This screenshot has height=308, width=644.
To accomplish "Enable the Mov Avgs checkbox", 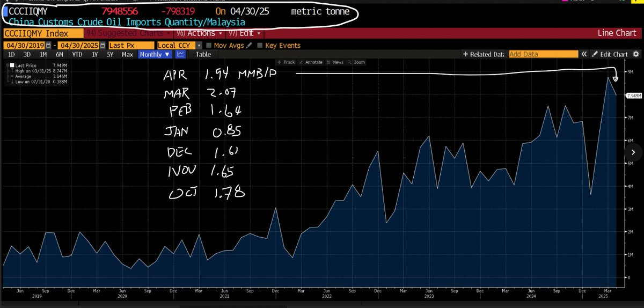I will coord(209,46).
